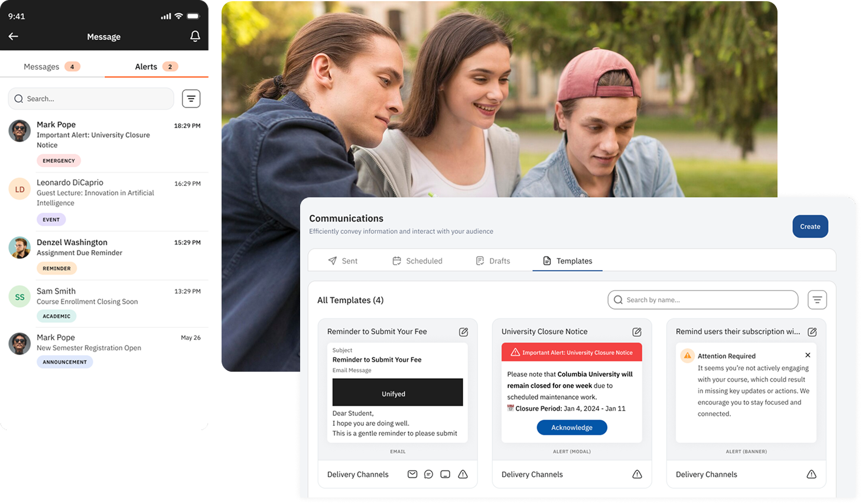Click the Acknowledge button

(571, 427)
